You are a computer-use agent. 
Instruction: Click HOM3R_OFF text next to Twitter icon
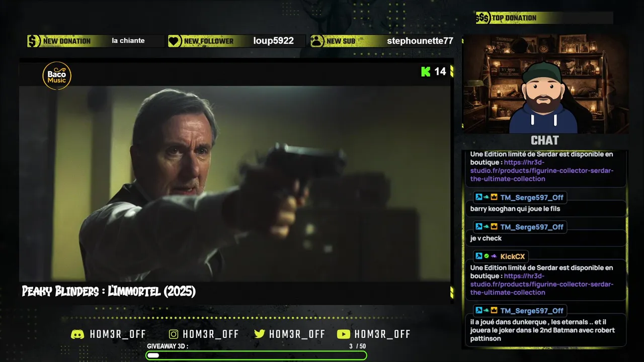(297, 334)
